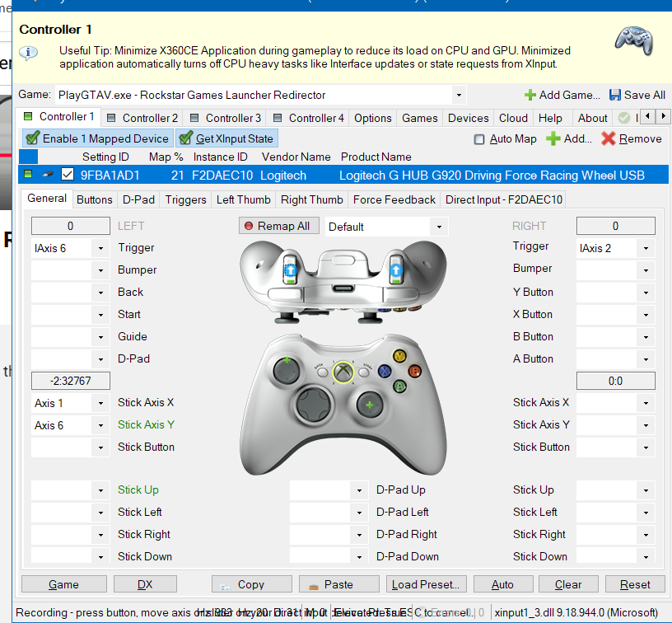Click the left thumbstick on controller image
This screenshot has height=623, width=672.
click(x=287, y=371)
